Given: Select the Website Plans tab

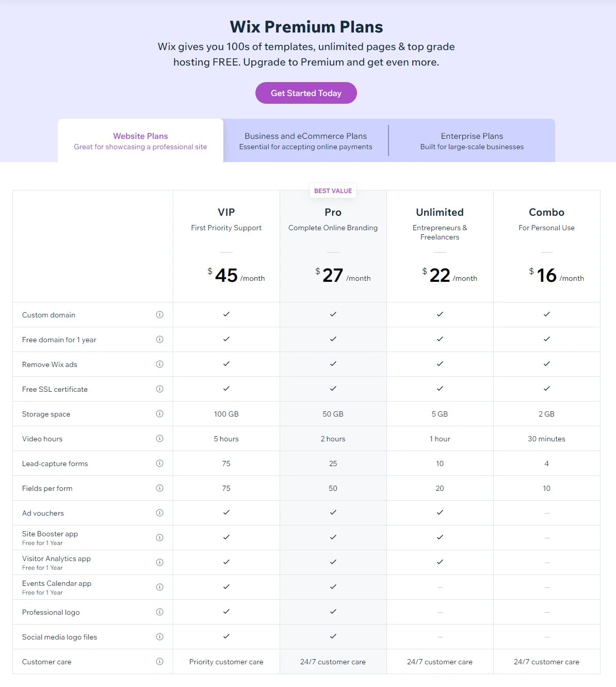Looking at the screenshot, I should 140,140.
